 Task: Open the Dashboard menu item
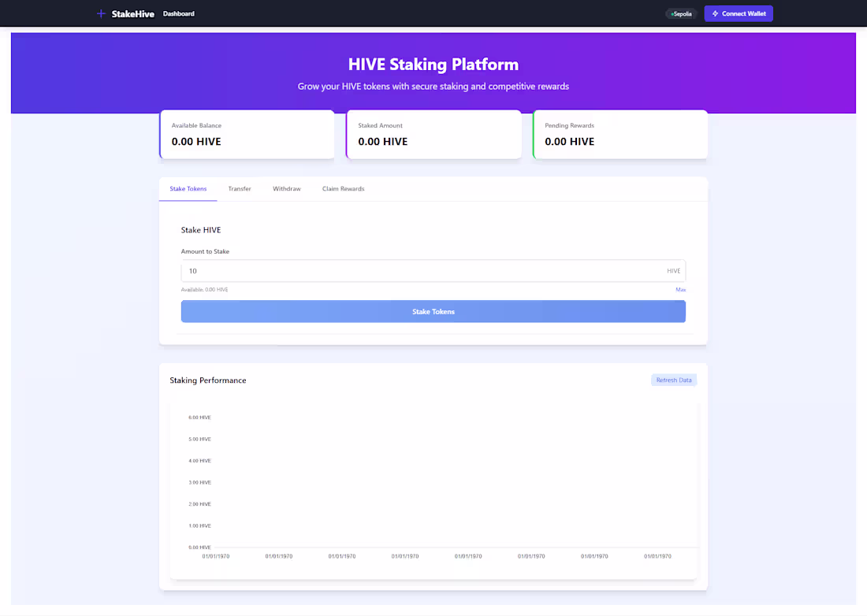click(178, 13)
